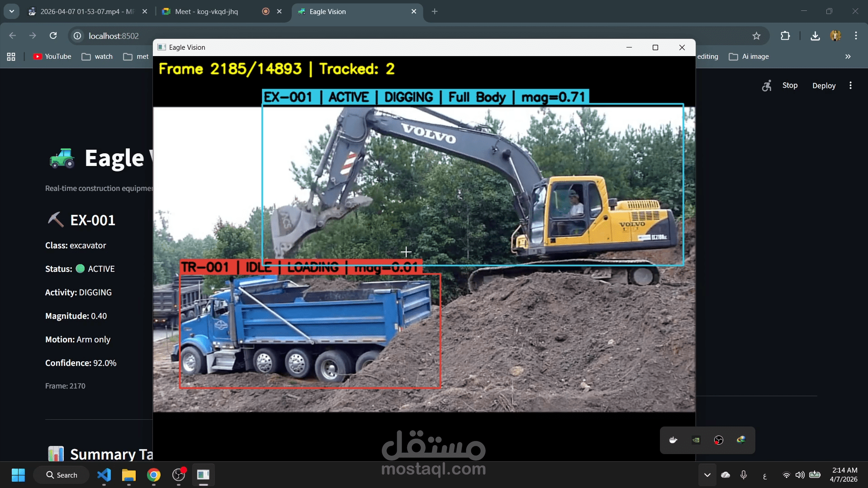Show more bookmarks chevron
Screen dimensions: 868x488
point(848,57)
